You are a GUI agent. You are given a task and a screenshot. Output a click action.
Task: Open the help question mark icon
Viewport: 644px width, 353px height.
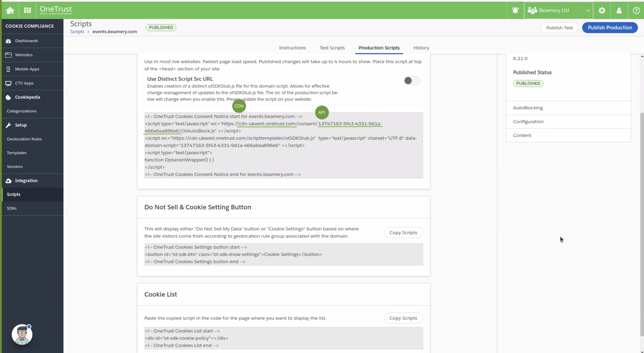pyautogui.click(x=636, y=10)
